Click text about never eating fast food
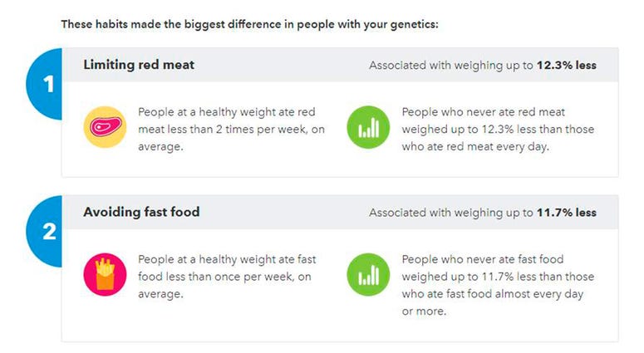Image resolution: width=644 pixels, height=353 pixels. (x=498, y=285)
